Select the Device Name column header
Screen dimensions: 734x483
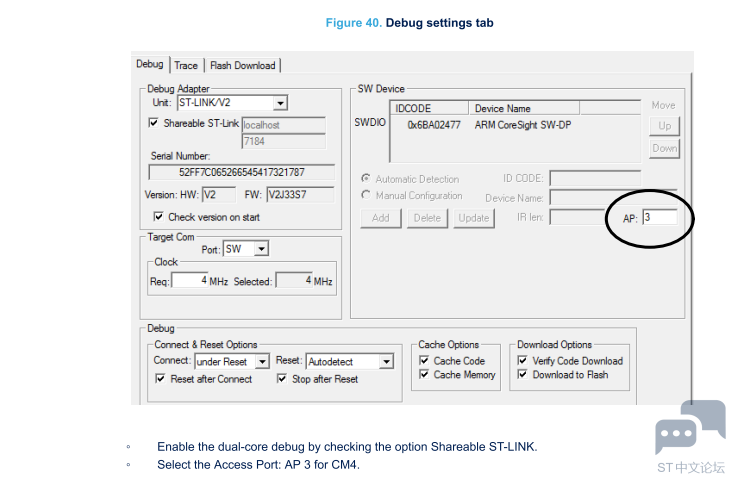(x=524, y=108)
